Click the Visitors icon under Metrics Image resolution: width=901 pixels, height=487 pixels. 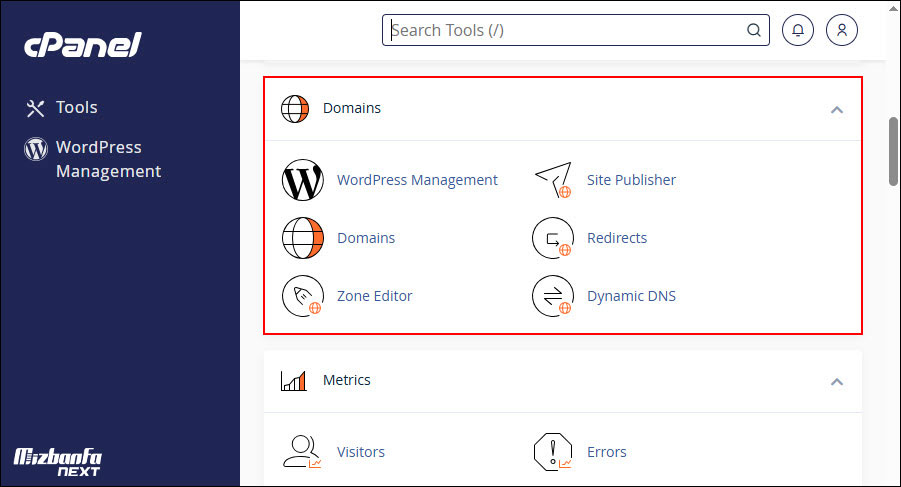point(302,452)
